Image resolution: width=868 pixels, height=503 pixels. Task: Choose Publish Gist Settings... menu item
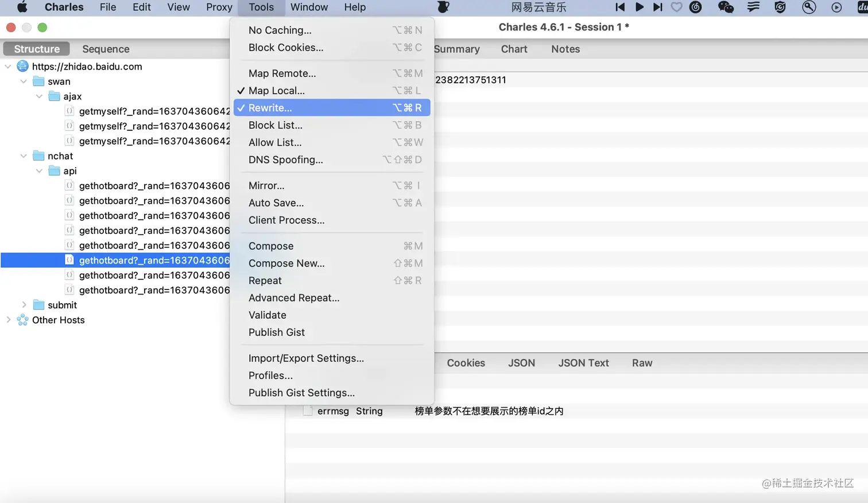coord(332,392)
